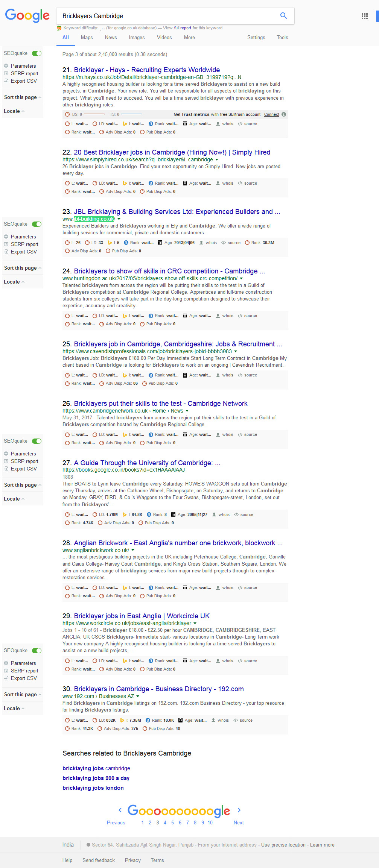The image size is (379, 868).
Task: Click next page chevron right of Gooooogle
Action: click(x=239, y=810)
